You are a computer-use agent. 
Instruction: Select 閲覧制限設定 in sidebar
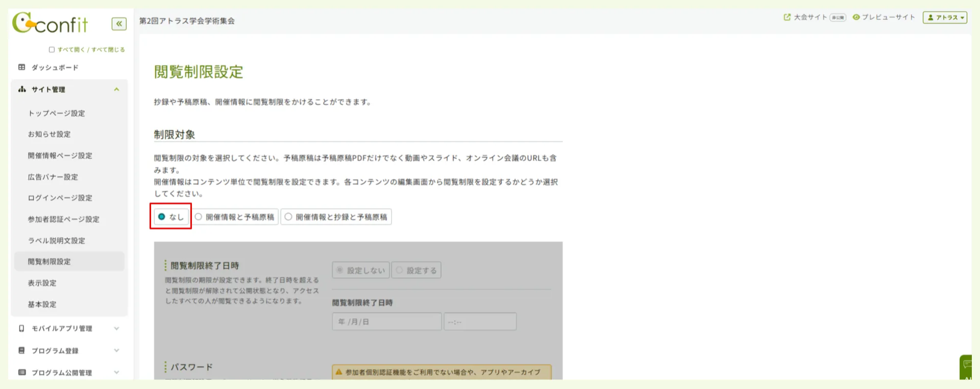coord(69,262)
